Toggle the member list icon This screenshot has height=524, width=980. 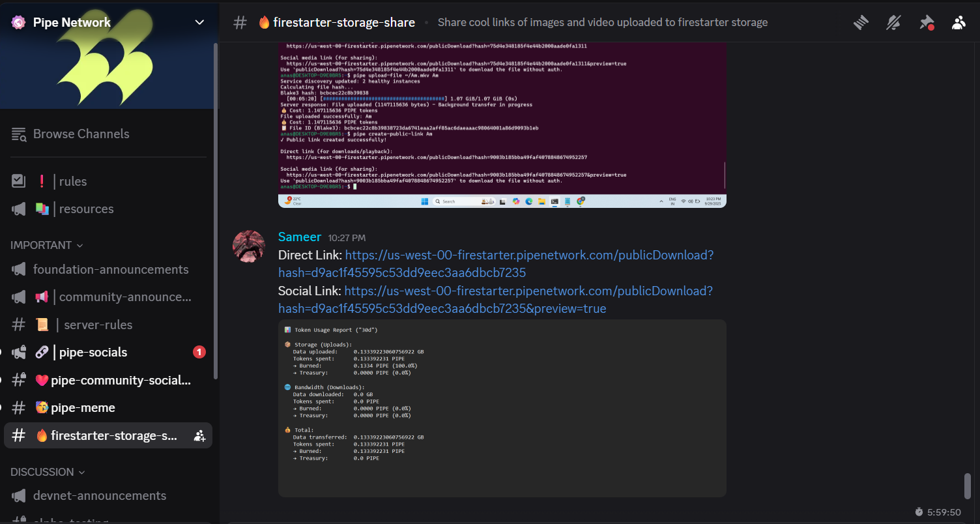(958, 23)
